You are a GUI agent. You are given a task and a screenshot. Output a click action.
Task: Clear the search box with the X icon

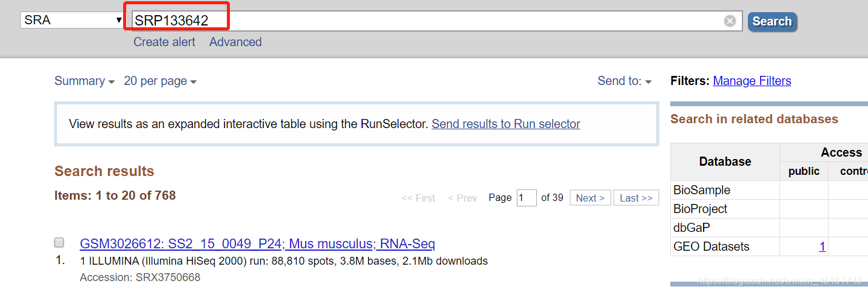pyautogui.click(x=730, y=21)
